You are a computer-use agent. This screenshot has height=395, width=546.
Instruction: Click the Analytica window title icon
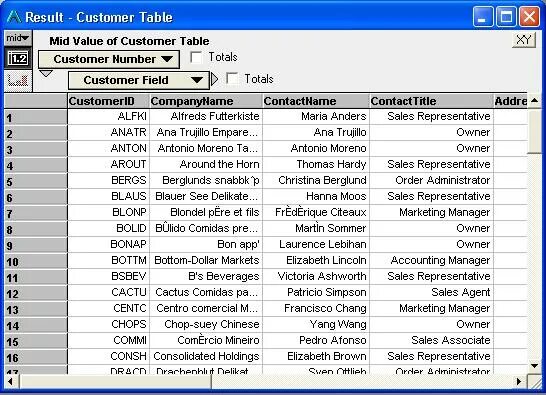pos(14,17)
